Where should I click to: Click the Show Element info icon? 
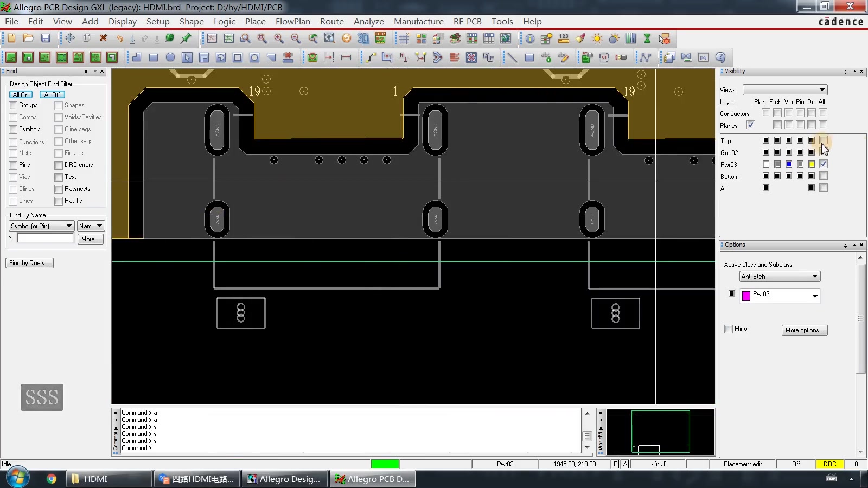[530, 38]
